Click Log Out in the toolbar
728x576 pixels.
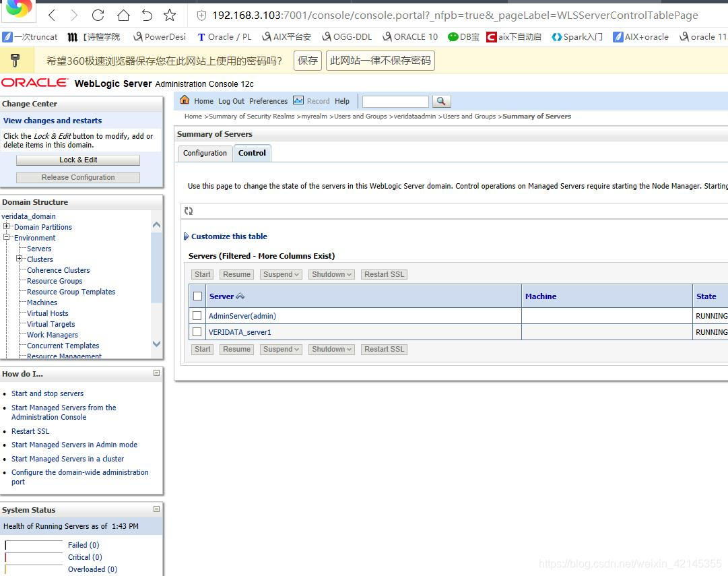[231, 101]
